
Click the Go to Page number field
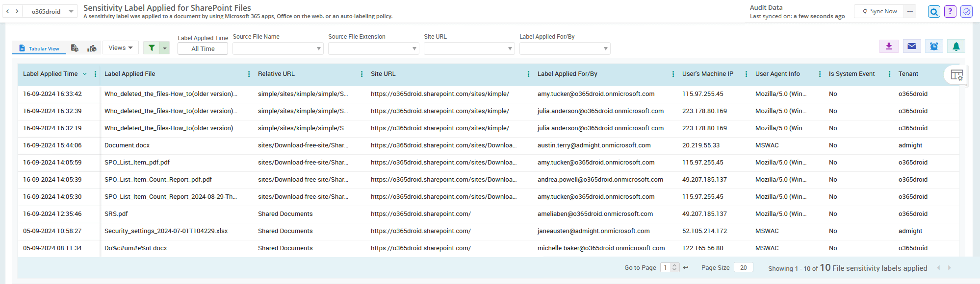pyautogui.click(x=666, y=267)
